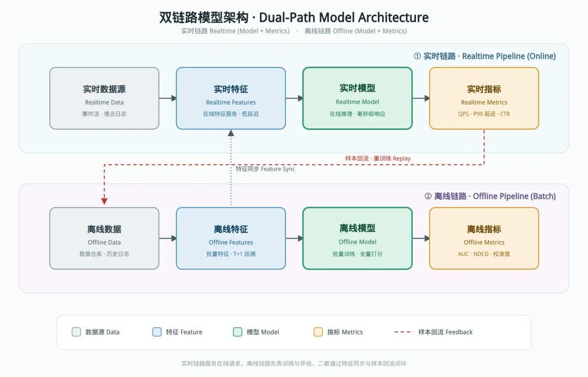Click subtitle text 离线链路 Offline (Model + Metrics)

point(356,31)
